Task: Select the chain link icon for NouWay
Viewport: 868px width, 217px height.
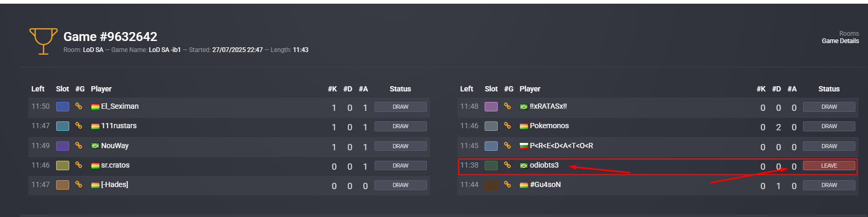Action: [79, 146]
